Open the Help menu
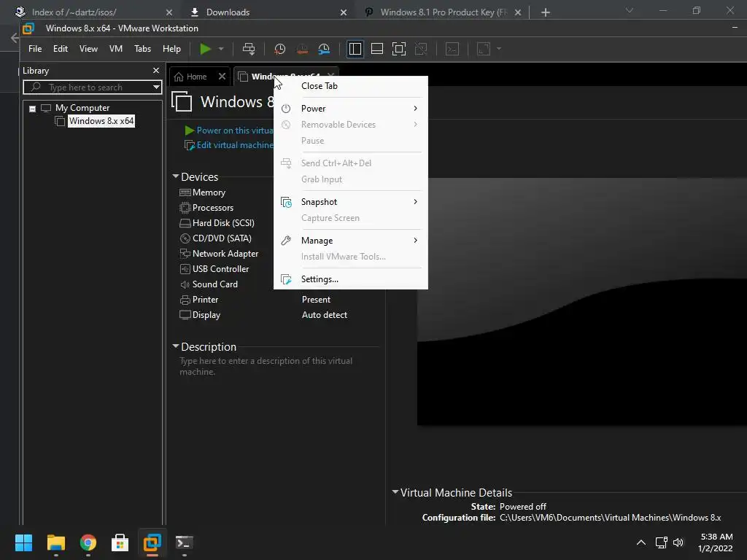Screen dimensions: 747x560 click(171, 49)
